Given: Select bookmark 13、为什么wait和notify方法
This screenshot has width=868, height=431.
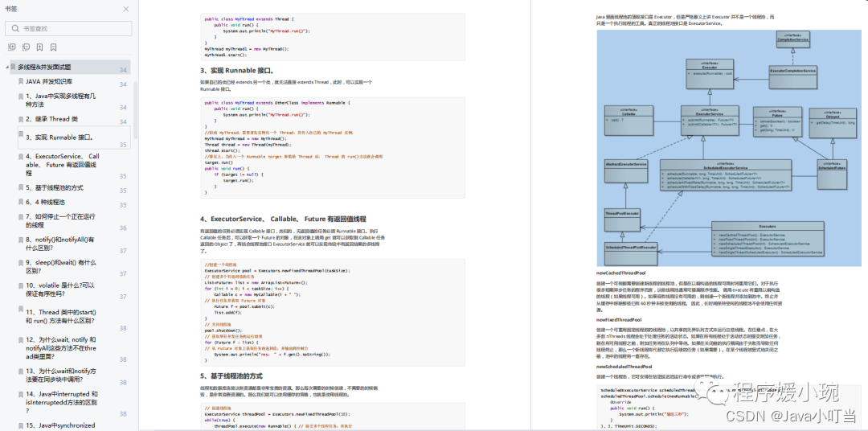Looking at the screenshot, I should click(61, 375).
